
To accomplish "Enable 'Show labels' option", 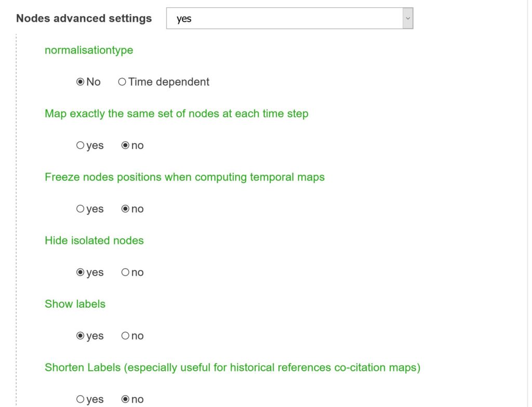I will [x=81, y=335].
